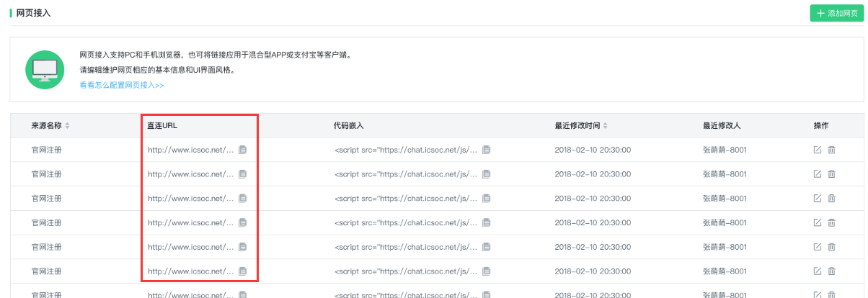Sort the table by 最近修改时间
Screen dimensions: 868x298
point(606,126)
